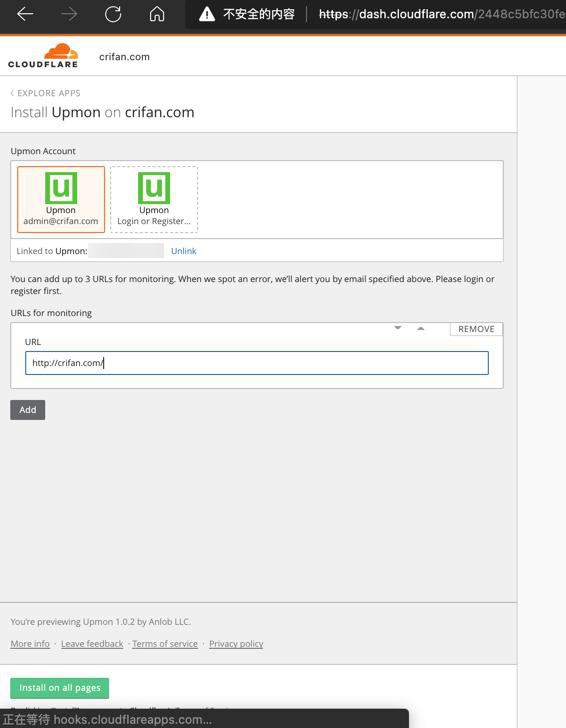This screenshot has width=566, height=728.
Task: Focus the URL field containing http://crifan.com/
Action: click(x=257, y=363)
